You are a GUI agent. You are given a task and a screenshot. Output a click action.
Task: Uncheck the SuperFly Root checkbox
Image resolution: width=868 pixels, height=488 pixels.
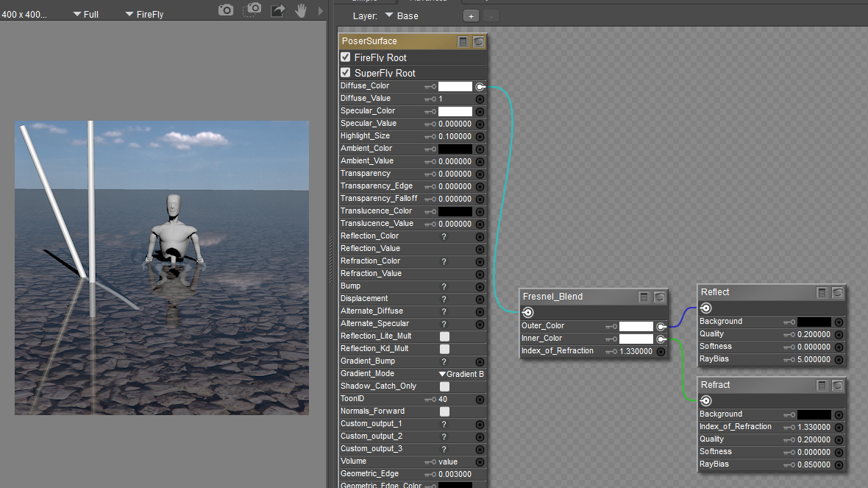pos(346,73)
